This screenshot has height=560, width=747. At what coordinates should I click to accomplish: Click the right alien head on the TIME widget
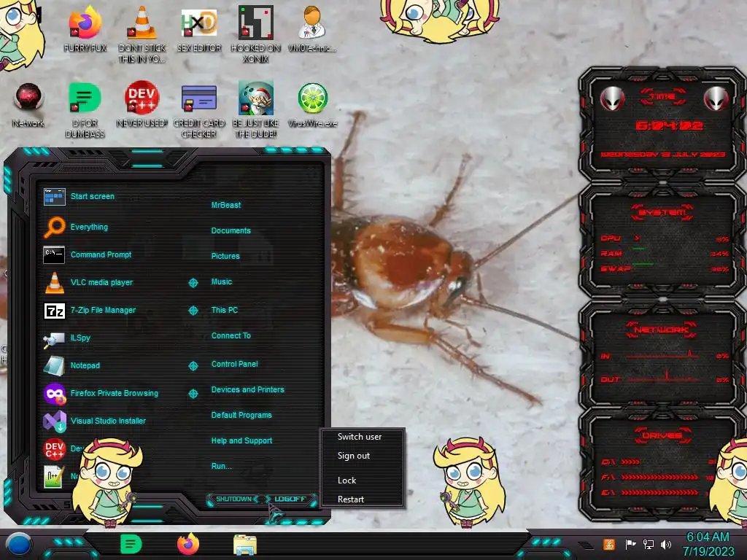716,99
